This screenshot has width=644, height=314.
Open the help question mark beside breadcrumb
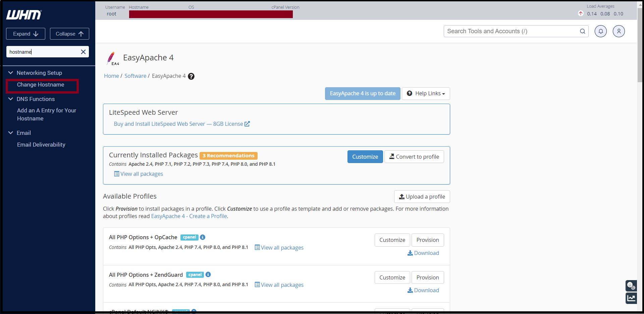click(x=191, y=76)
